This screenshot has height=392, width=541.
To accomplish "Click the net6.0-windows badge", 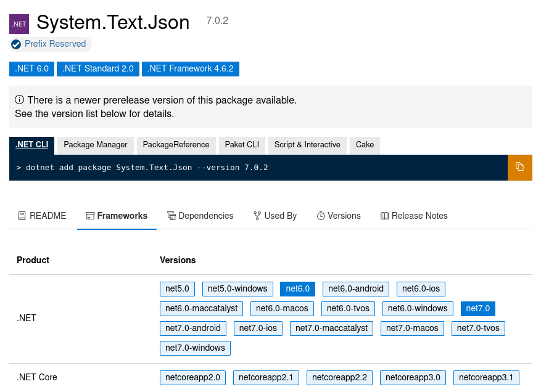I will pyautogui.click(x=418, y=309).
